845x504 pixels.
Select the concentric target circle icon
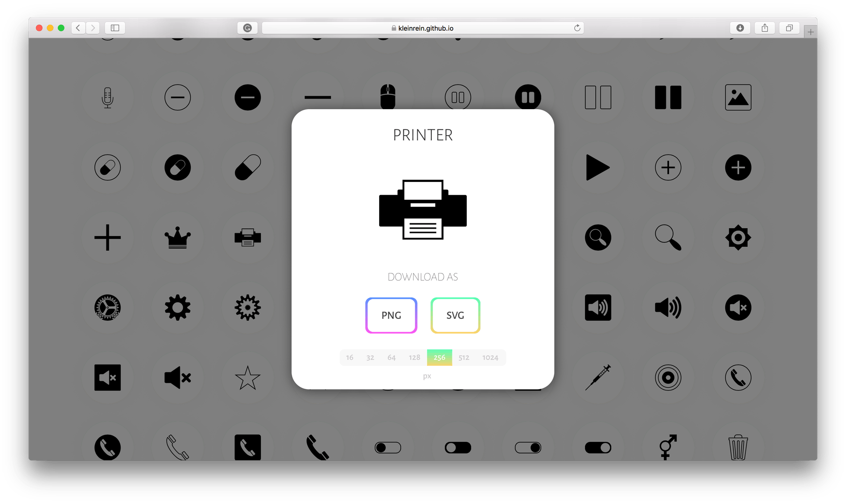point(668,378)
